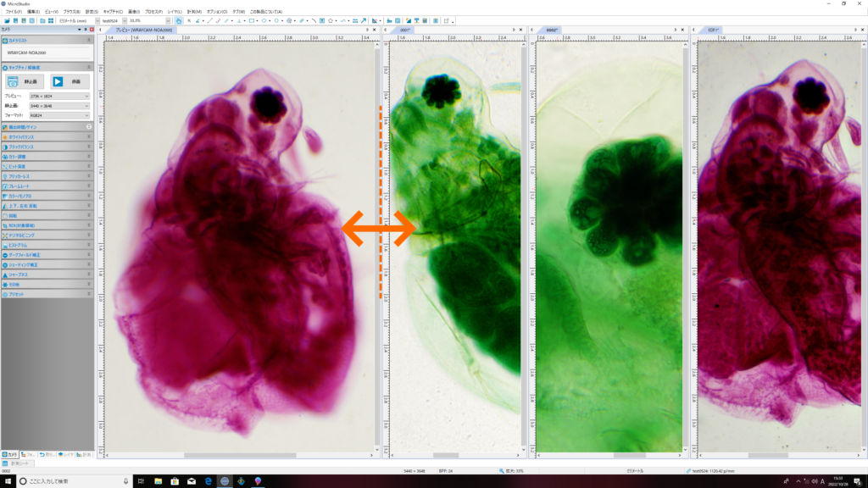Open the プレビュー resolution dropdown

tap(59, 97)
